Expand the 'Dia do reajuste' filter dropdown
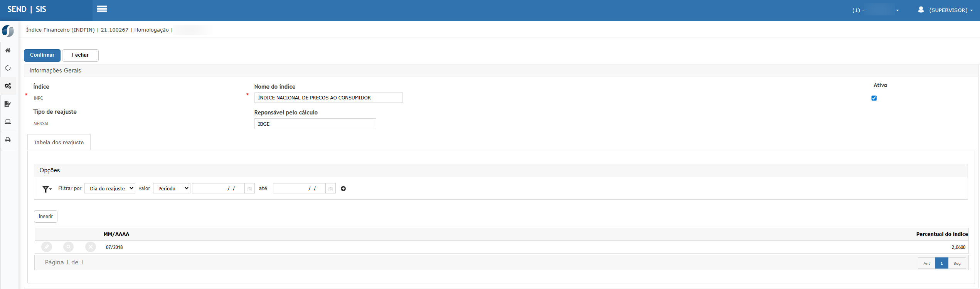Viewport: 980px width, 289px height. (110, 188)
